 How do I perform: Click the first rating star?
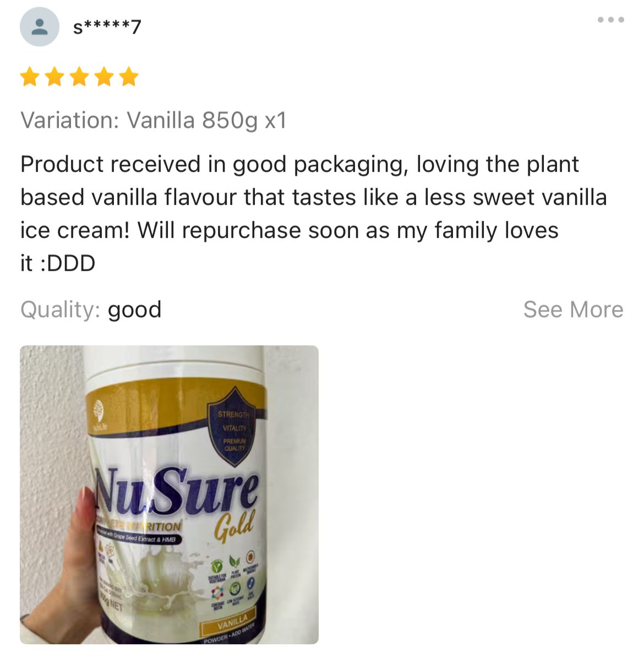(x=30, y=77)
